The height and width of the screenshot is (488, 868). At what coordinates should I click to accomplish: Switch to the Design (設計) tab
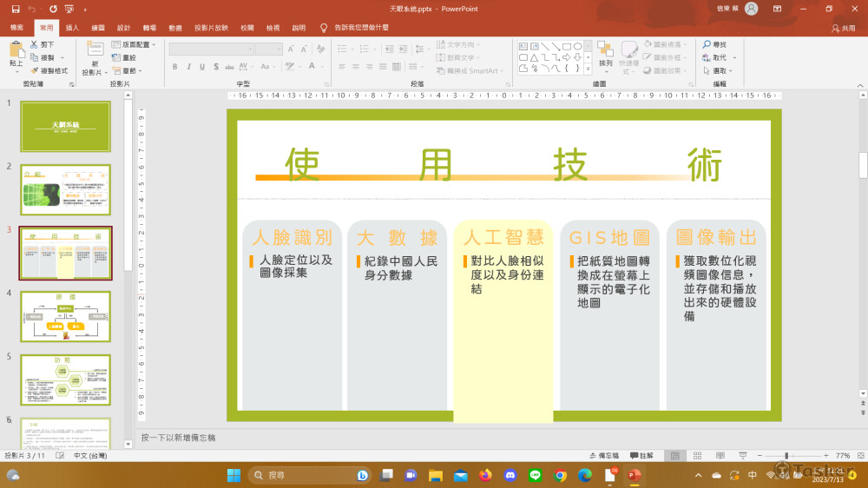click(124, 28)
